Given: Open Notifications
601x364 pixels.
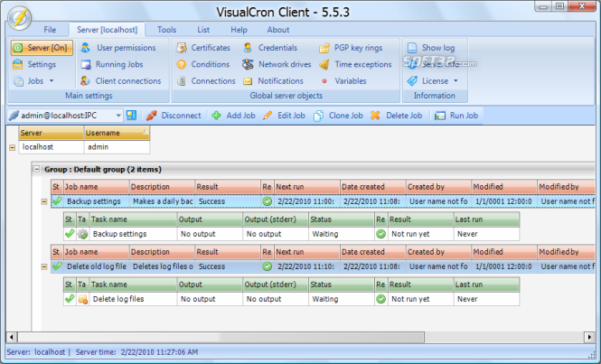Looking at the screenshot, I should (273, 81).
